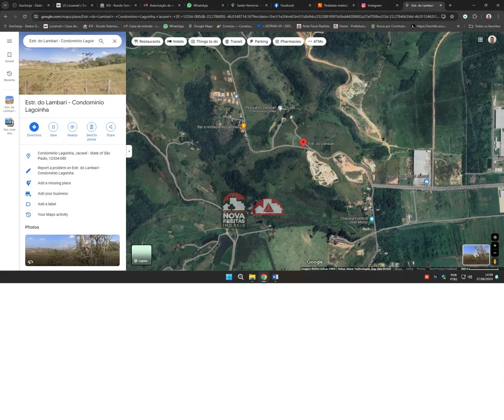Collapse the side panel with arrow
Screen dimensions: 504x420
(x=129, y=151)
